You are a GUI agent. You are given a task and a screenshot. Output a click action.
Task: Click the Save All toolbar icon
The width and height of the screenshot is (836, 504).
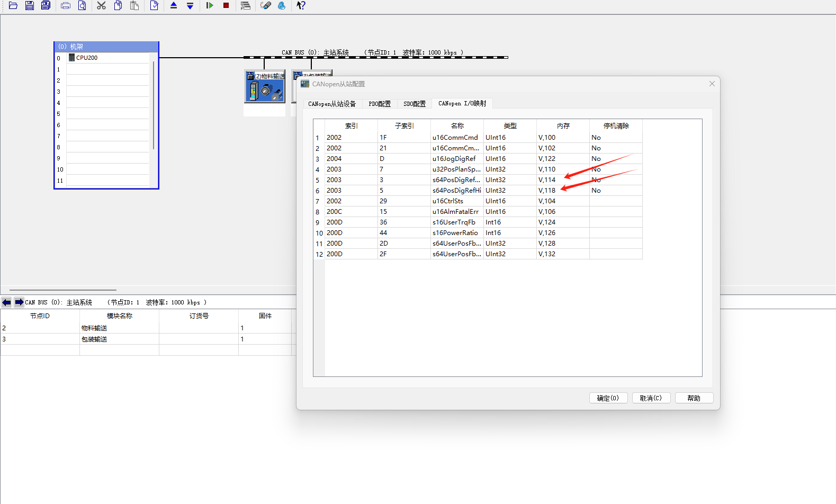pos(46,5)
